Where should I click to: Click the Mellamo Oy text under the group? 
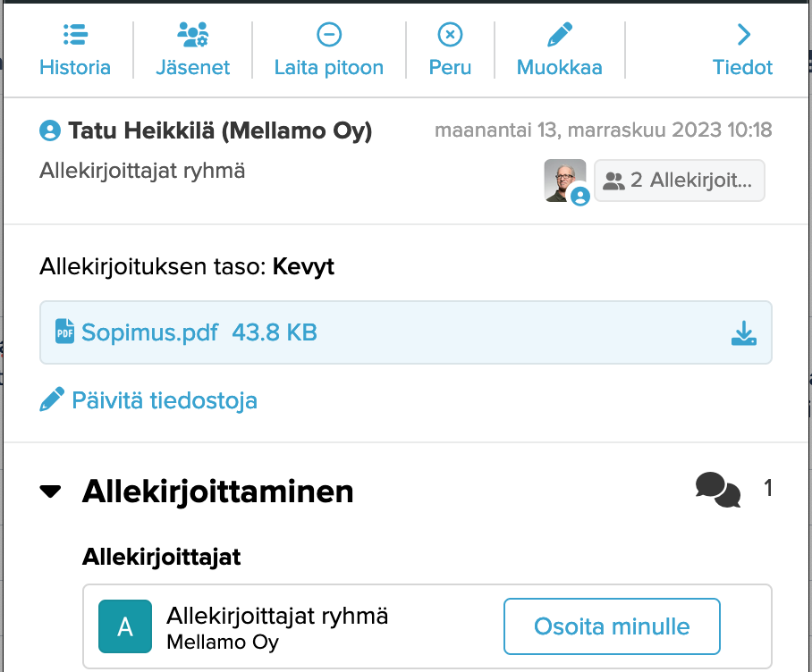click(223, 642)
